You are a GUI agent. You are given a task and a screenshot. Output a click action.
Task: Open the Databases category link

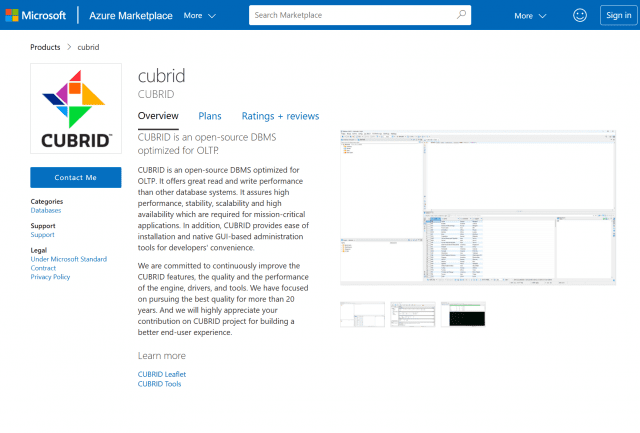tap(46, 211)
